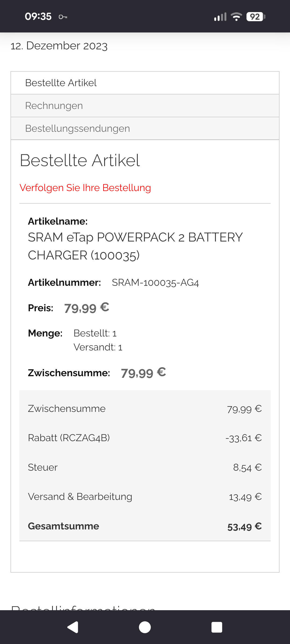Open the Bestellungssendungen tab
Viewport: 290px width, 644px height.
(x=78, y=129)
